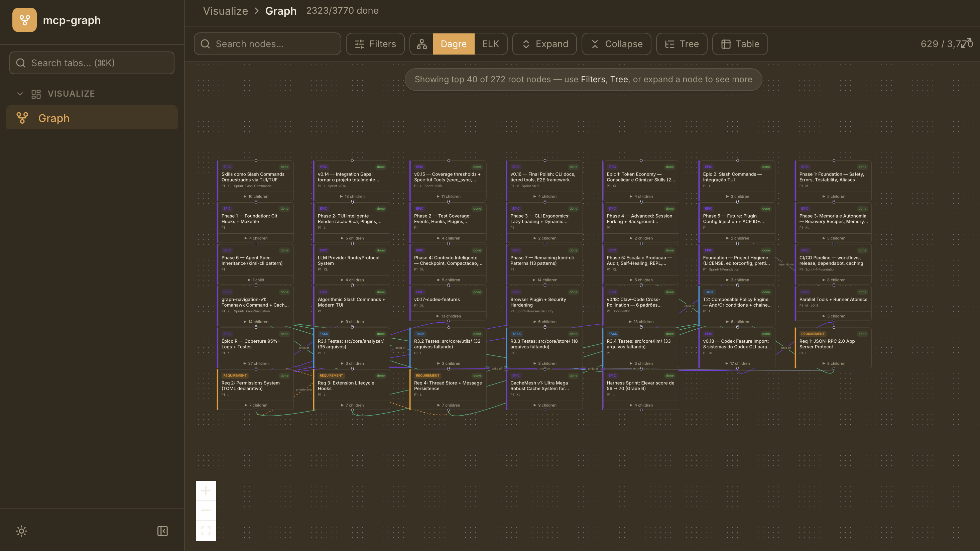The width and height of the screenshot is (980, 551).
Task: Expand 10 children of Skills como Slash Commands
Action: click(x=256, y=196)
